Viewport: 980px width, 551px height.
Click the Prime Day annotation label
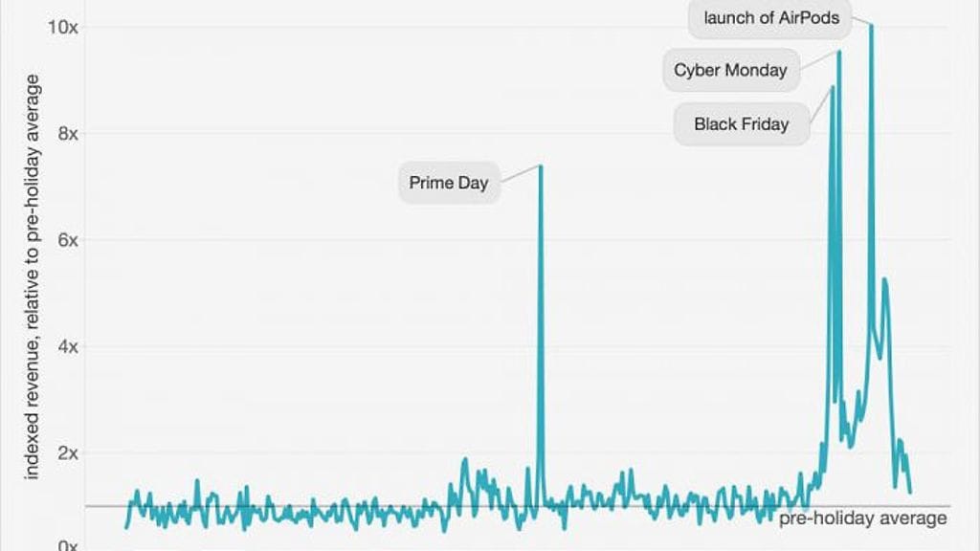click(448, 183)
